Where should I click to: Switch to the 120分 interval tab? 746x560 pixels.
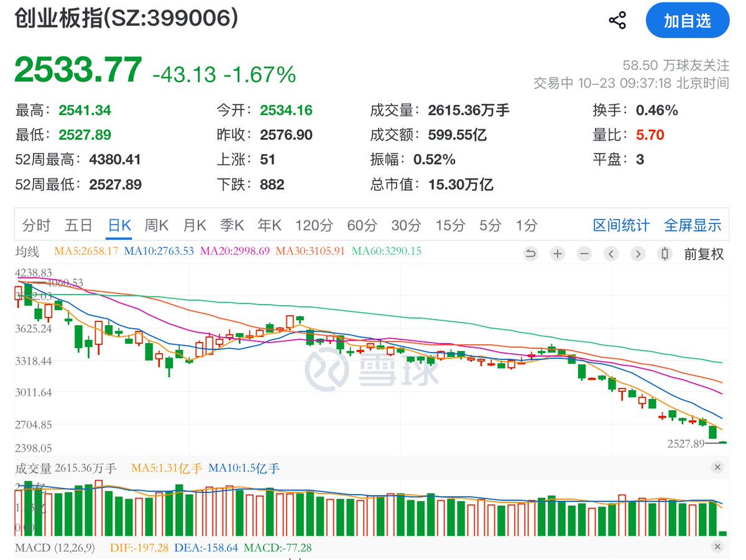click(314, 225)
